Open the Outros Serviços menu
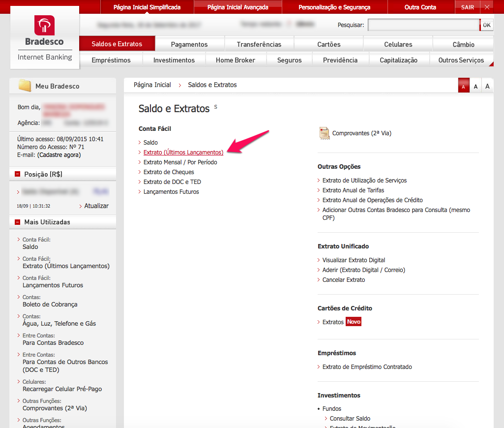Image resolution: width=504 pixels, height=428 pixels. coord(461,60)
